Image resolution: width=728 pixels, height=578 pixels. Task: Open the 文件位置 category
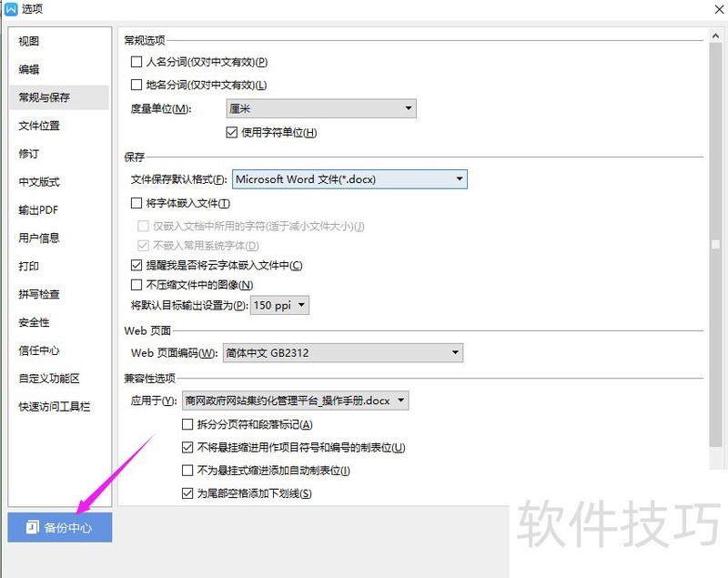click(59, 126)
